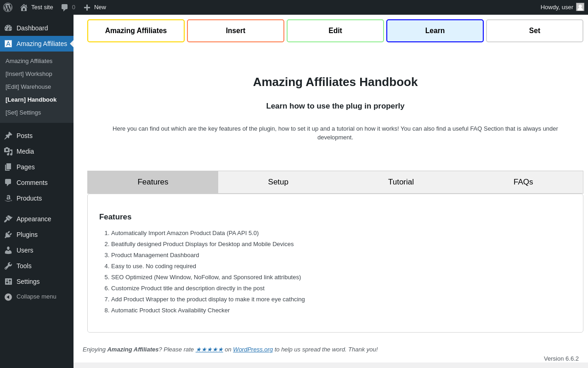588x368 pixels.
Task: Click the Products Amazon icon
Action: 8,198
